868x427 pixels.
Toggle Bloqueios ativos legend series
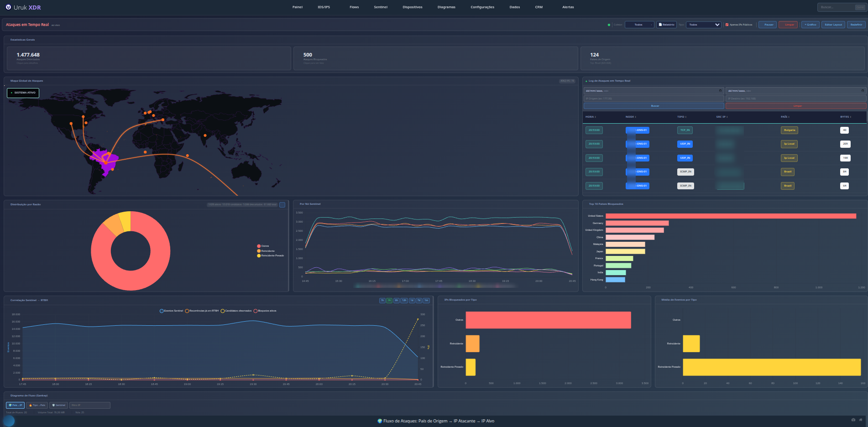coord(265,311)
